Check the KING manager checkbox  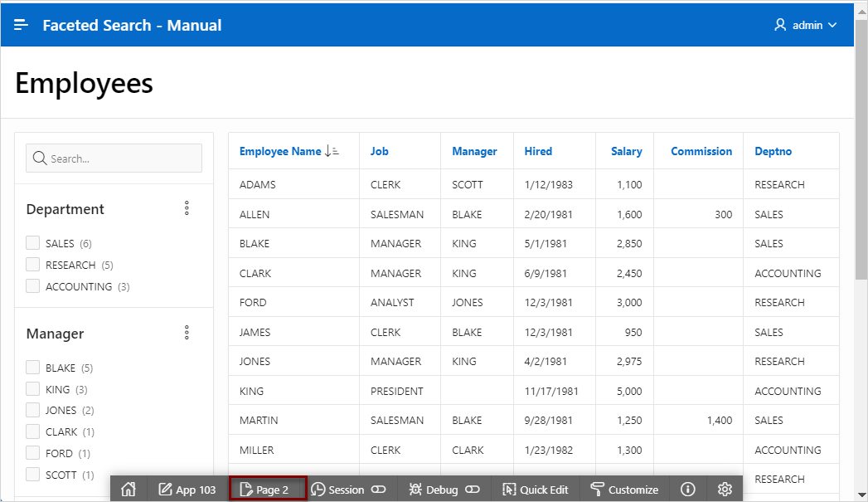tap(32, 389)
